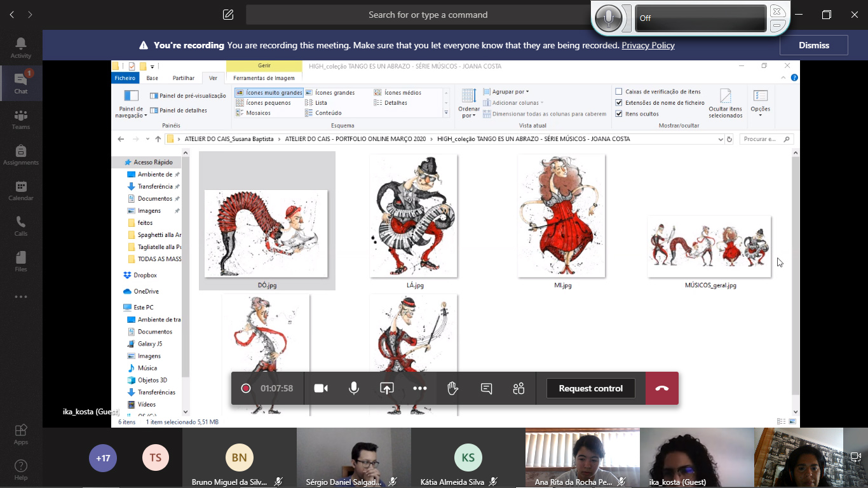Open Chat in the Teams sidebar
This screenshot has width=868, height=488.
coord(21,83)
